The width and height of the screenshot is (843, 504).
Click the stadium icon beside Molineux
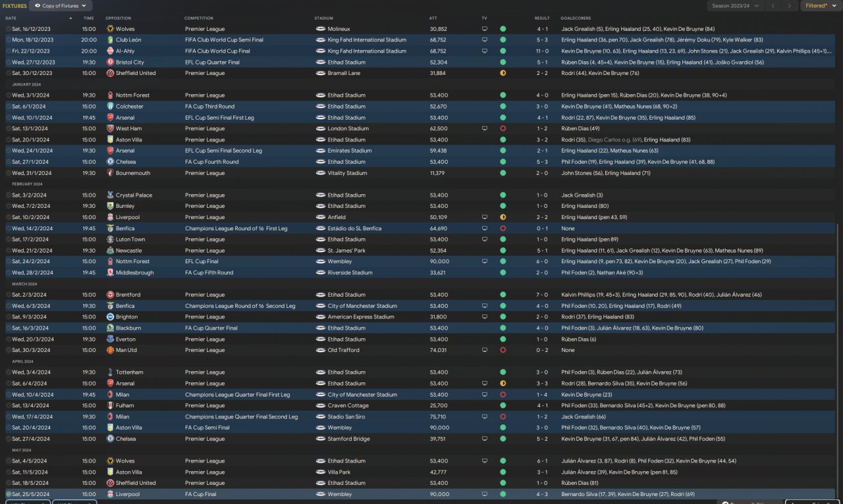[x=321, y=29]
